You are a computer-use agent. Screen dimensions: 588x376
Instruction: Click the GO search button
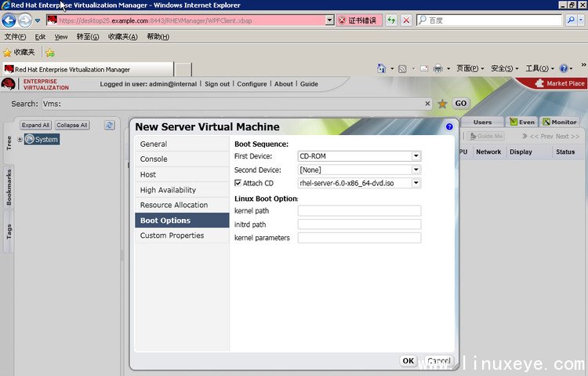click(461, 104)
